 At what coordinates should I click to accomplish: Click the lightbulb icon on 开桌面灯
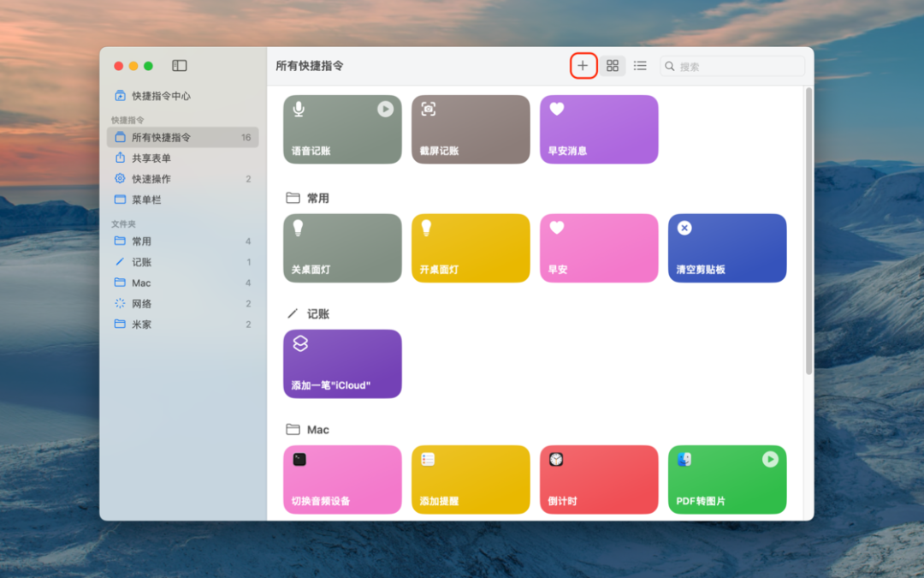(426, 228)
